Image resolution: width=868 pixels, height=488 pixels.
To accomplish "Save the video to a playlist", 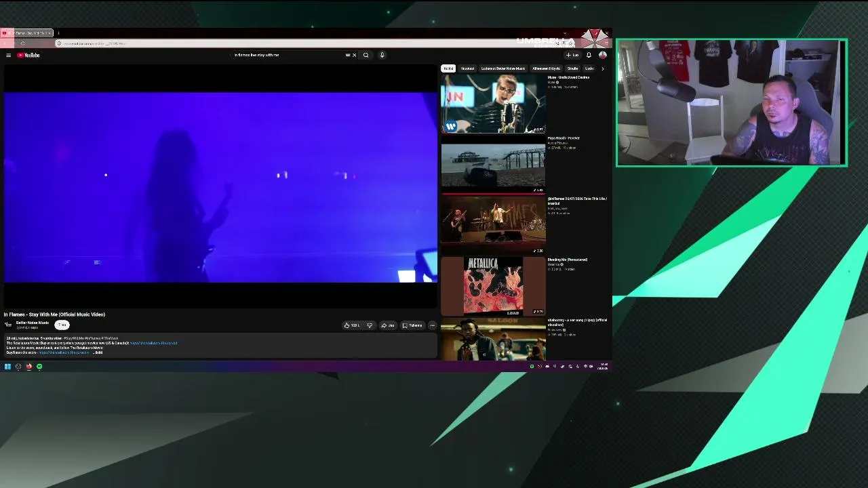I will [412, 325].
